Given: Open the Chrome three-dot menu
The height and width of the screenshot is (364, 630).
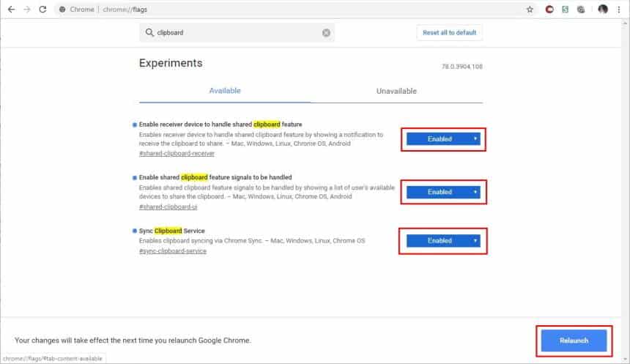Looking at the screenshot, I should point(619,10).
